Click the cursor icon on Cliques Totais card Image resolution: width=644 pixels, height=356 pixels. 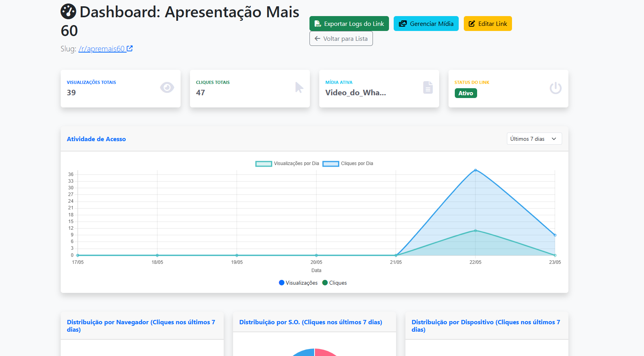[x=299, y=88]
